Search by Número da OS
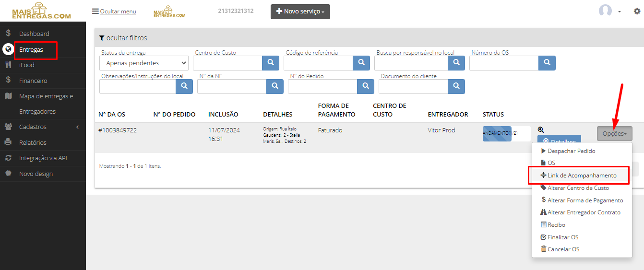This screenshot has width=644, height=270. [x=547, y=63]
